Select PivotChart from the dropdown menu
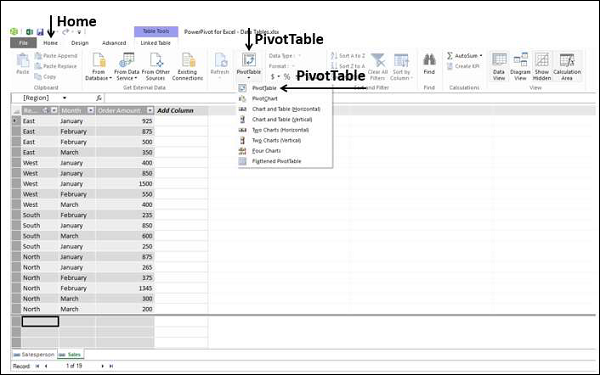600x375 pixels. tap(265, 99)
